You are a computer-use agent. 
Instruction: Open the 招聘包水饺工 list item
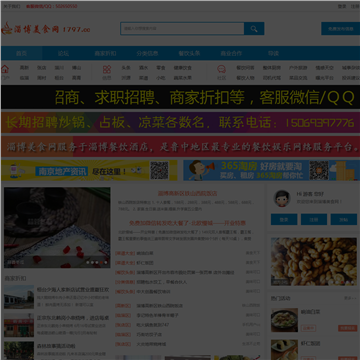(162, 282)
